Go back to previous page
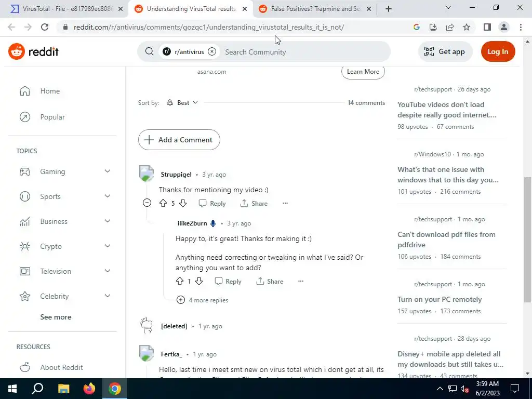This screenshot has width=532, height=399. tap(11, 27)
